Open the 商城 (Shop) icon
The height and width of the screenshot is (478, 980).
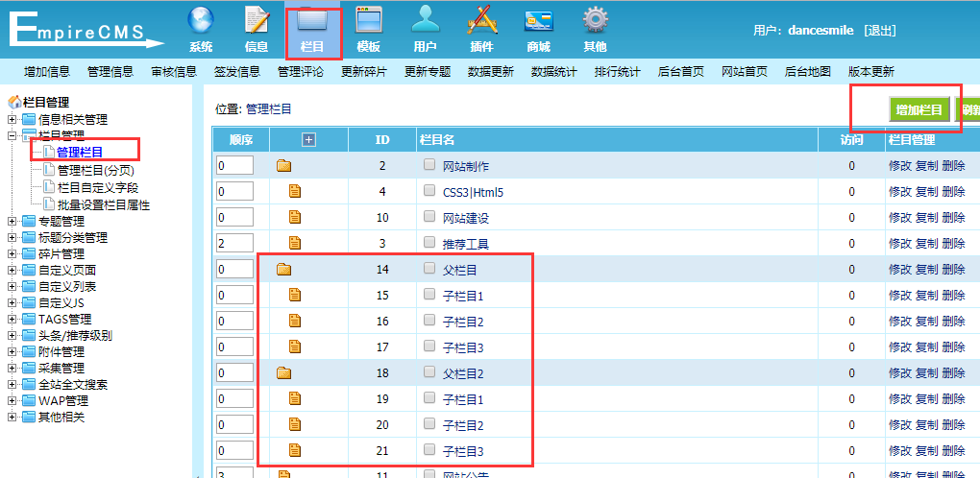tap(538, 23)
